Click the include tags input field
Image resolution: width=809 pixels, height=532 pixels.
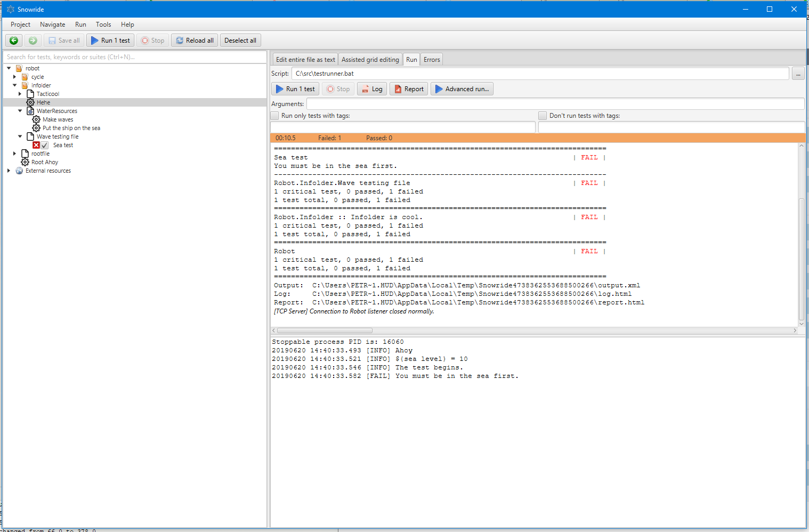403,127
